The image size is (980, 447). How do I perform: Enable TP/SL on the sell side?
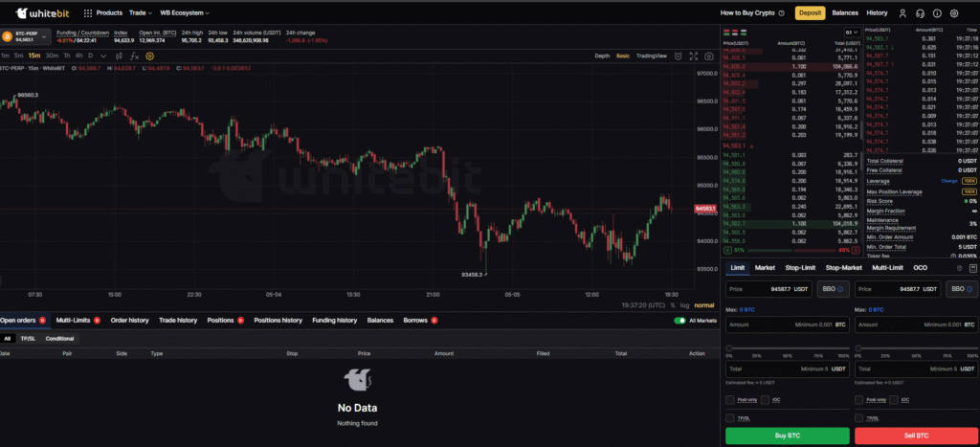tap(858, 417)
